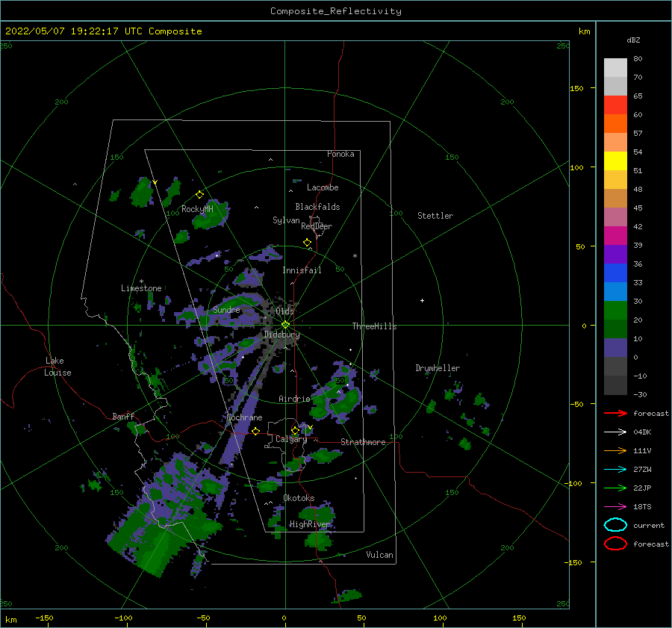Click the Limestone label
This screenshot has height=628, width=672.
click(x=141, y=288)
